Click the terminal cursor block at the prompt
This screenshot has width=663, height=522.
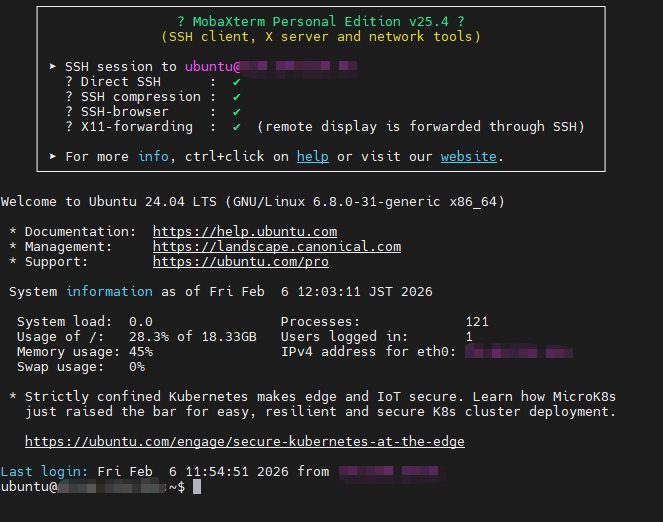pyautogui.click(x=197, y=487)
